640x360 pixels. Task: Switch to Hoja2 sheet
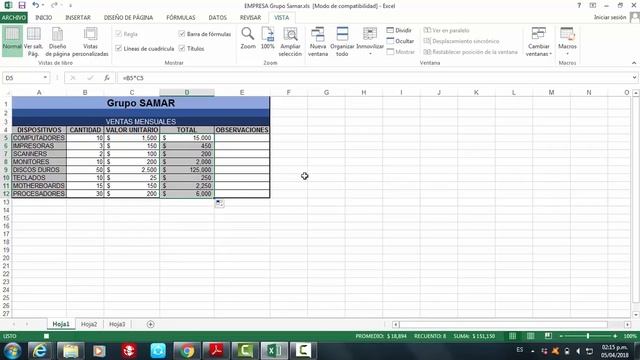[x=89, y=324]
